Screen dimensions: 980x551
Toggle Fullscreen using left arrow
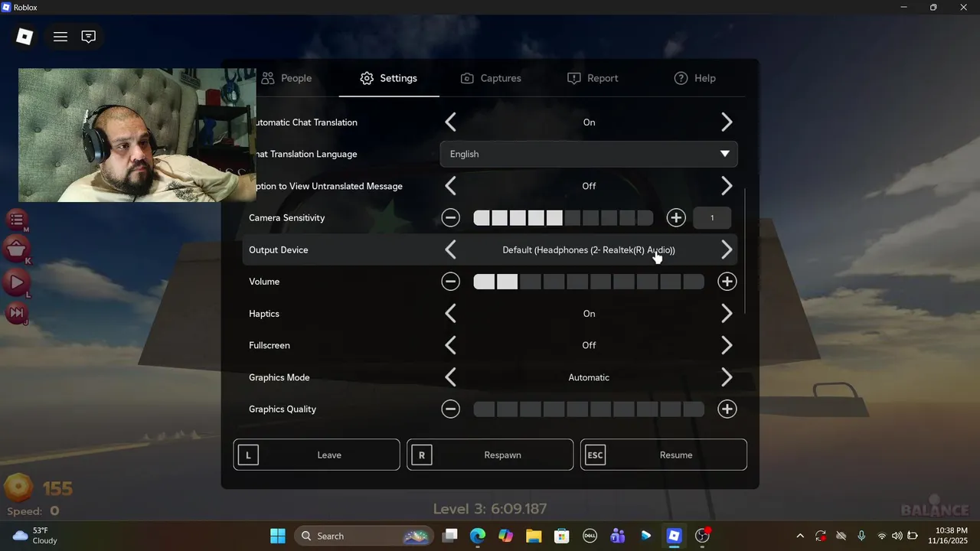pos(450,345)
